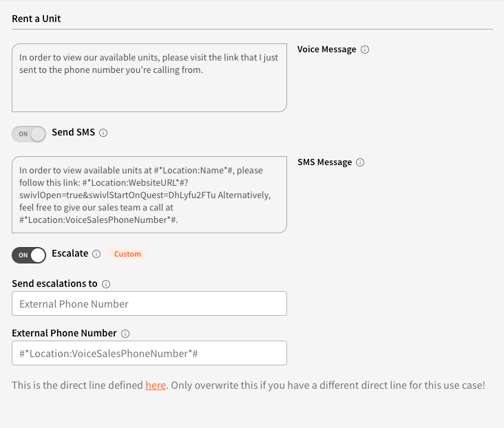This screenshot has height=428, width=504.
Task: Click info icon beside Send escalations to
Action: click(x=106, y=284)
